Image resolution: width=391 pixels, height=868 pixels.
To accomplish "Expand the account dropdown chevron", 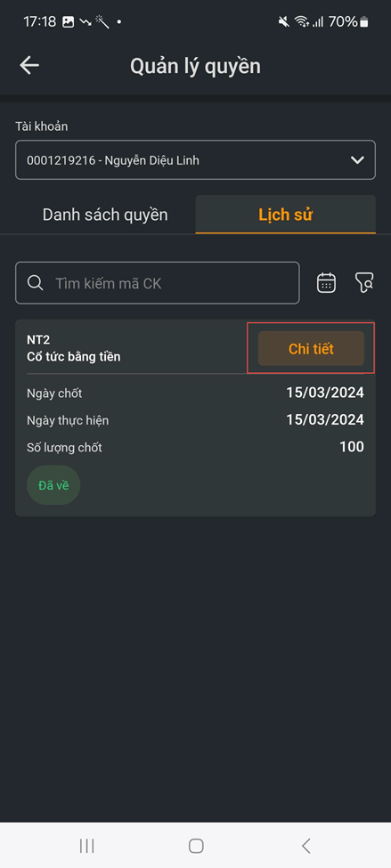I will [x=358, y=160].
